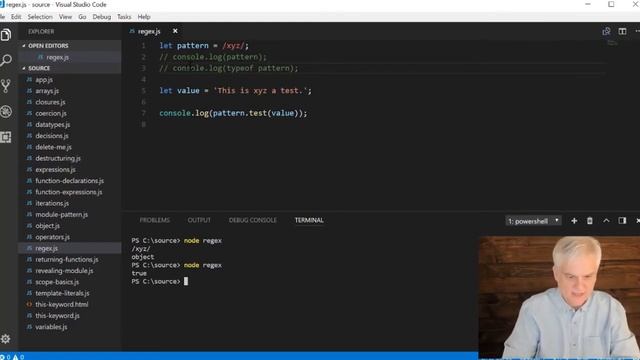This screenshot has width=640, height=360.
Task: Open the Debug view in activity bar
Action: point(6,111)
